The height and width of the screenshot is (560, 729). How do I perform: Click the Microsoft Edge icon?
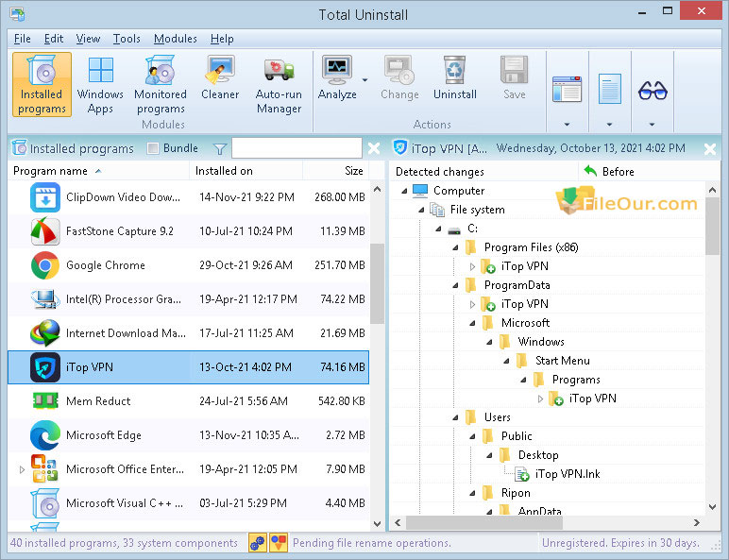45,435
